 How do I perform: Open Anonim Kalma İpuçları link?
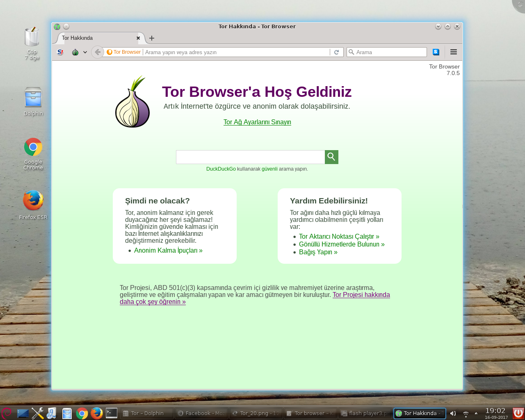[x=168, y=251]
